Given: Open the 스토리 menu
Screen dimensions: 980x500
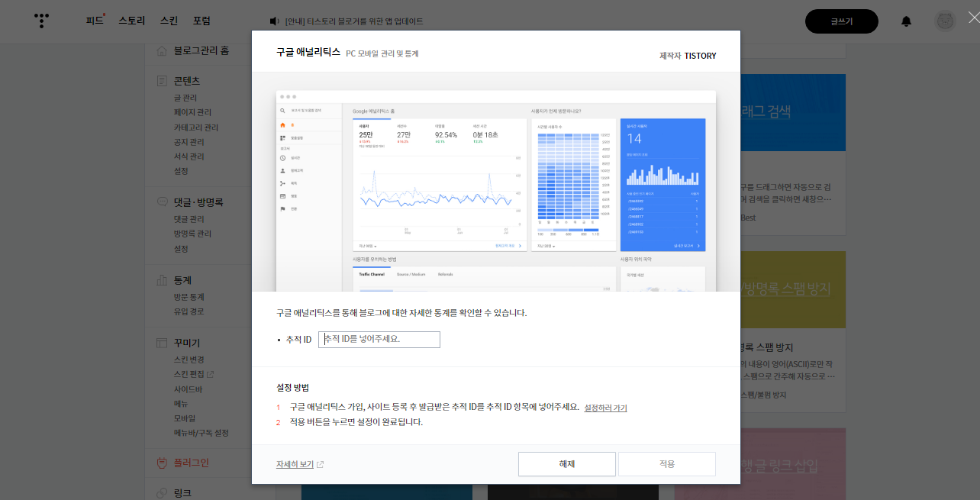Looking at the screenshot, I should [x=131, y=21].
